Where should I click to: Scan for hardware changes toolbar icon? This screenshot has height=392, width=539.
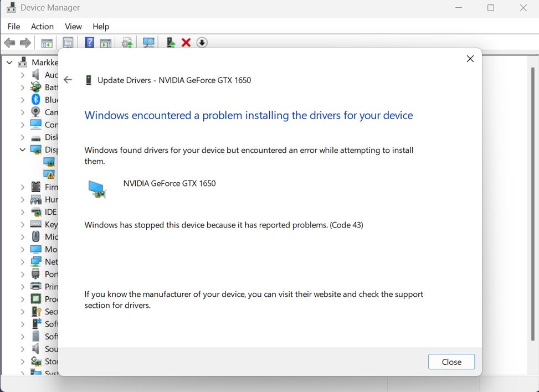(x=148, y=43)
